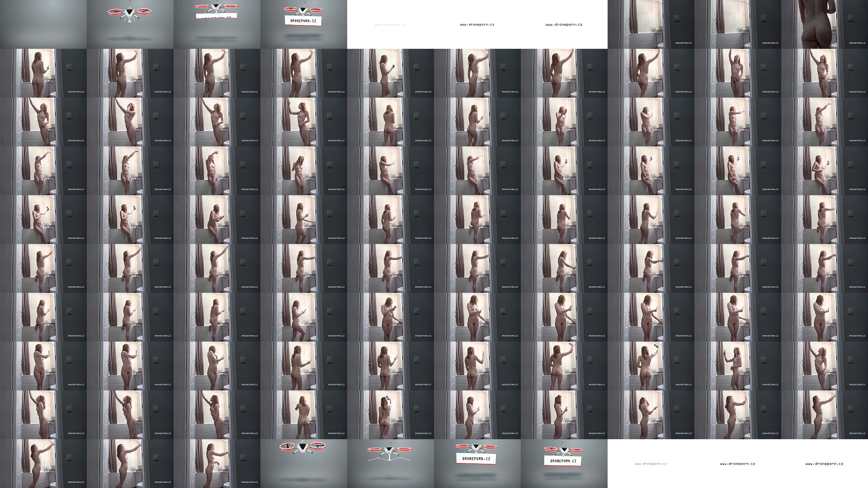Select the first empty bathroom frame in top row
The image size is (868, 488).
pyautogui.click(x=651, y=24)
